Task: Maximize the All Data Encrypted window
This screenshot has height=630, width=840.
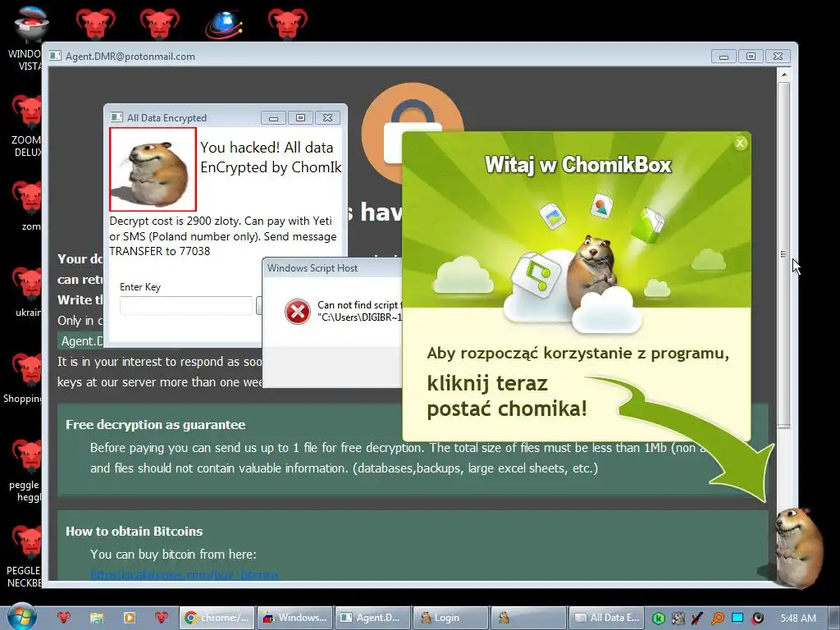Action: 300,118
